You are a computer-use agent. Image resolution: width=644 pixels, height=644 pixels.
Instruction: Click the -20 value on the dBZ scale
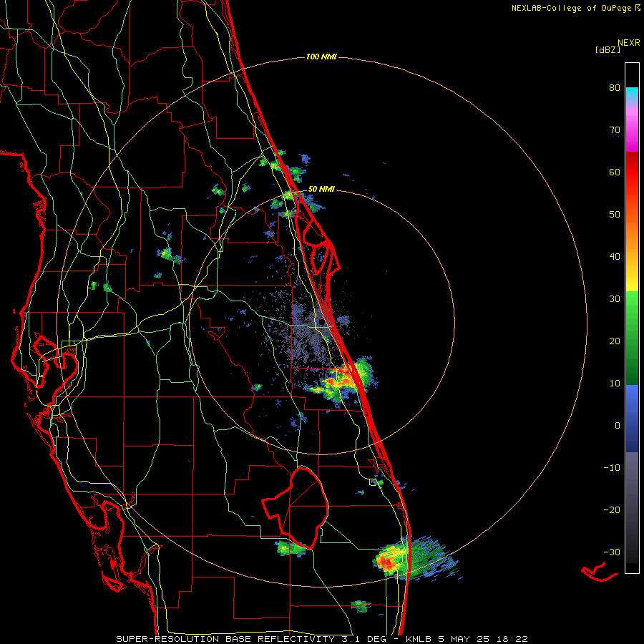pyautogui.click(x=612, y=510)
